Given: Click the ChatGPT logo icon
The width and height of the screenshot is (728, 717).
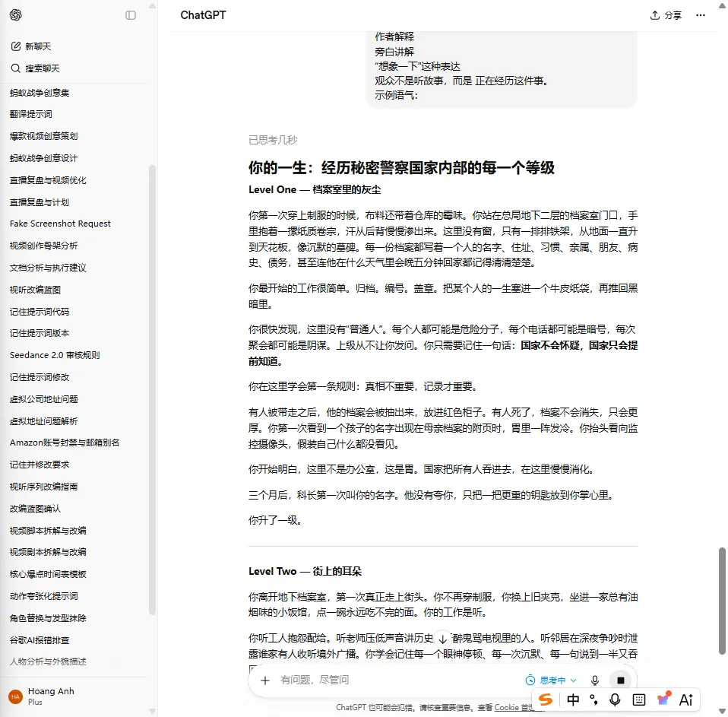Looking at the screenshot, I should click(15, 15).
